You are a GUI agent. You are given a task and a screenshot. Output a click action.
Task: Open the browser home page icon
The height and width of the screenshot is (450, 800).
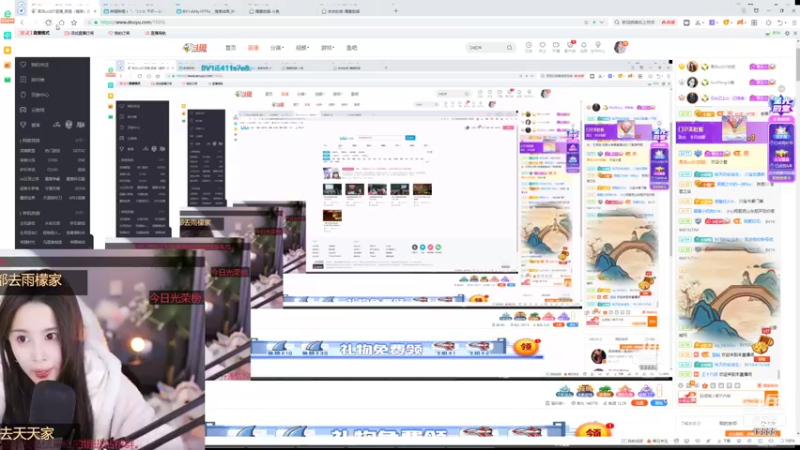pos(61,22)
